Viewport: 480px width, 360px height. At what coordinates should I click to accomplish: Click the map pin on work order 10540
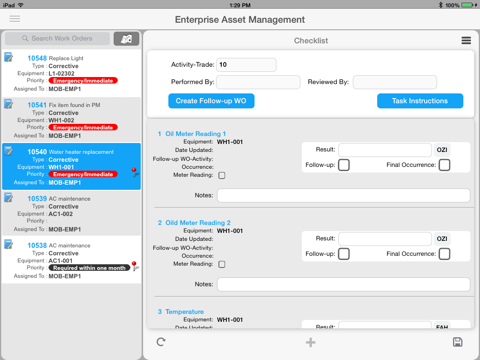pyautogui.click(x=134, y=172)
